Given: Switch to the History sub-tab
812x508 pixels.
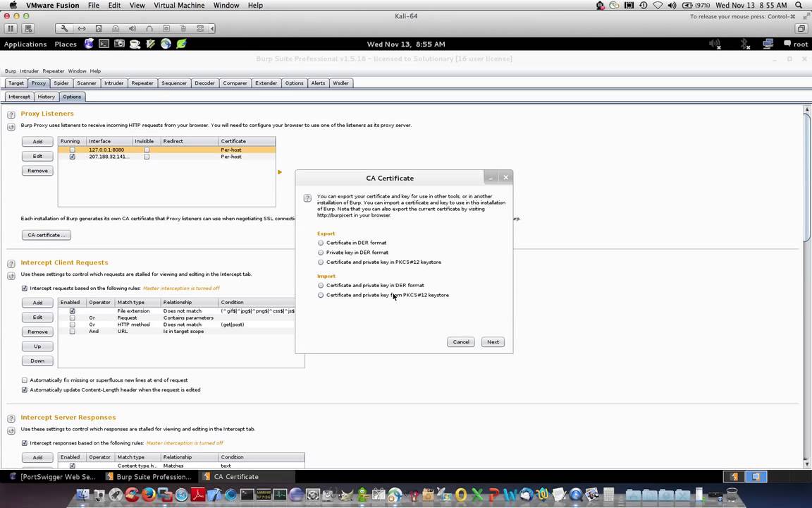Looking at the screenshot, I should 46,97.
